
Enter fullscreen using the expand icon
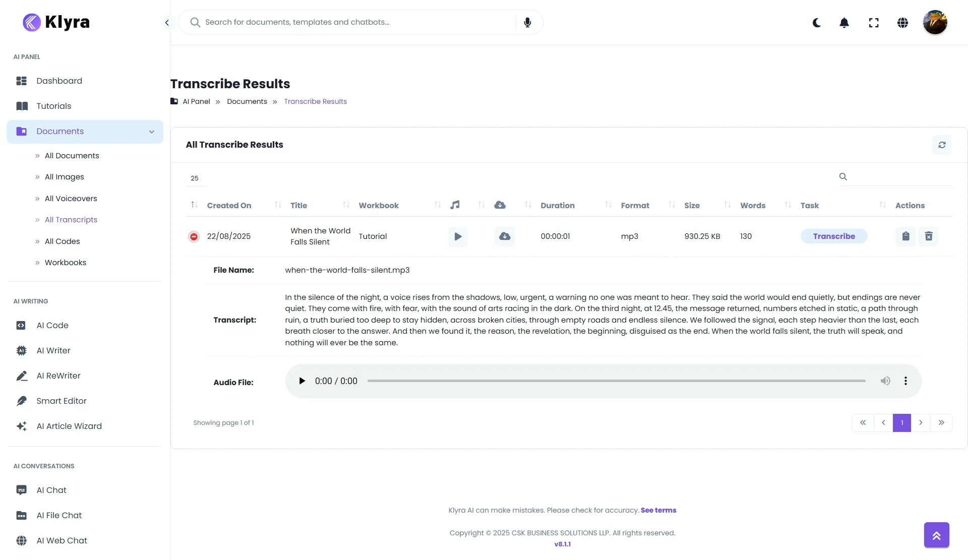click(874, 23)
